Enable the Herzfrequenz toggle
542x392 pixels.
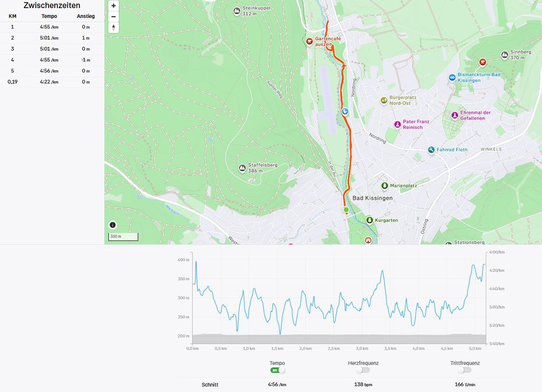(363, 370)
